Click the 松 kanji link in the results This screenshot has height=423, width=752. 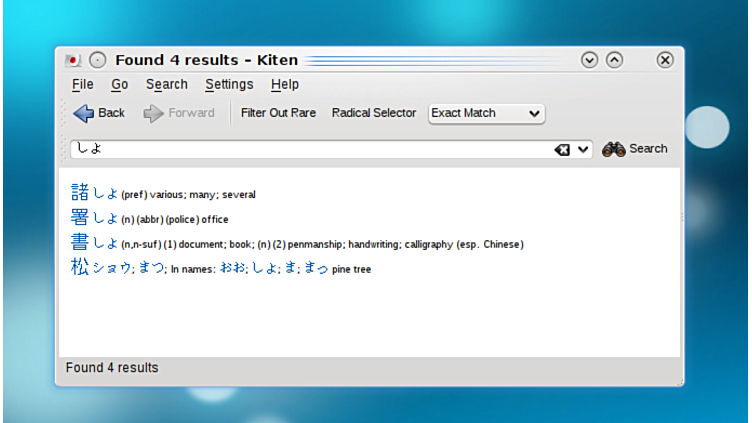[80, 268]
